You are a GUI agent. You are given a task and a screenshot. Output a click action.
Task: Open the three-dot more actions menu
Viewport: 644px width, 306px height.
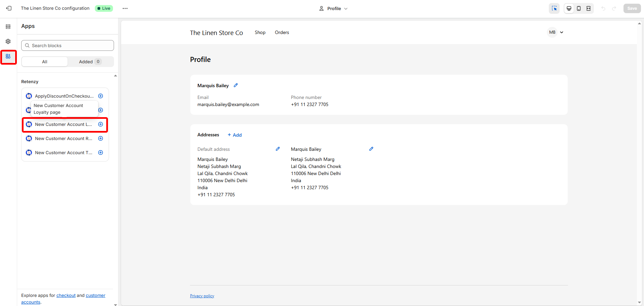tap(125, 8)
